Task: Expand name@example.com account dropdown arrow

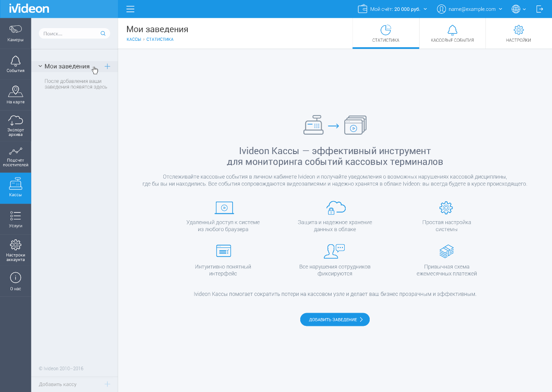Action: click(501, 9)
